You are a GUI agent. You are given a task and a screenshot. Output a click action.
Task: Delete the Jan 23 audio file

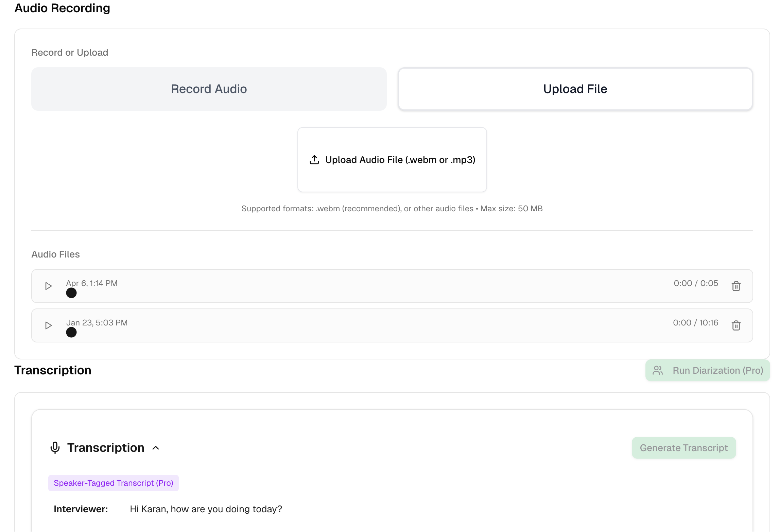(x=736, y=325)
